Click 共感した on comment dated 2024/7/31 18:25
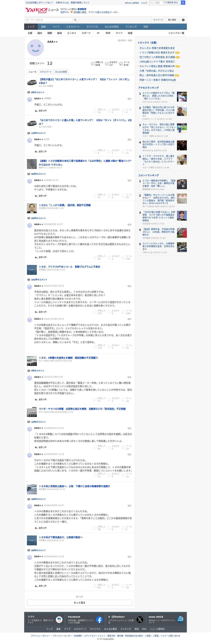Image resolution: width=211 pixels, height=644 pixels. [100, 312]
